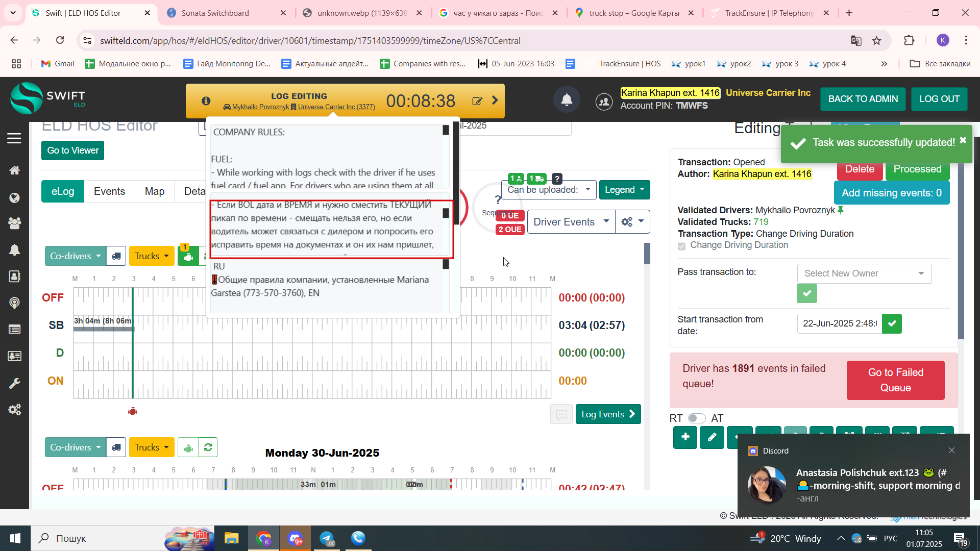Click the start transaction date field
Image resolution: width=980 pixels, height=551 pixels.
840,323
